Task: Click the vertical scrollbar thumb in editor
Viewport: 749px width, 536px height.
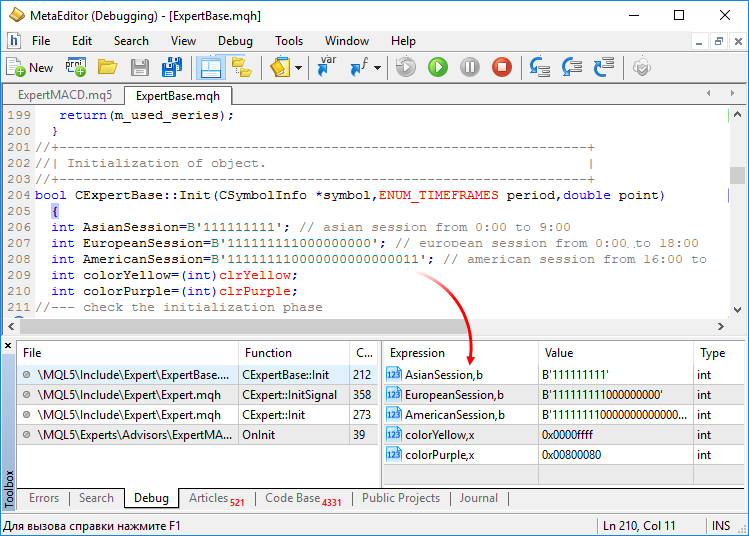Action: [x=737, y=175]
